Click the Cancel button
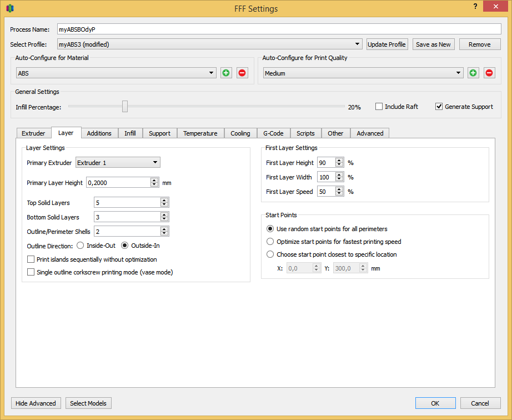The width and height of the screenshot is (512, 420). tap(480, 403)
